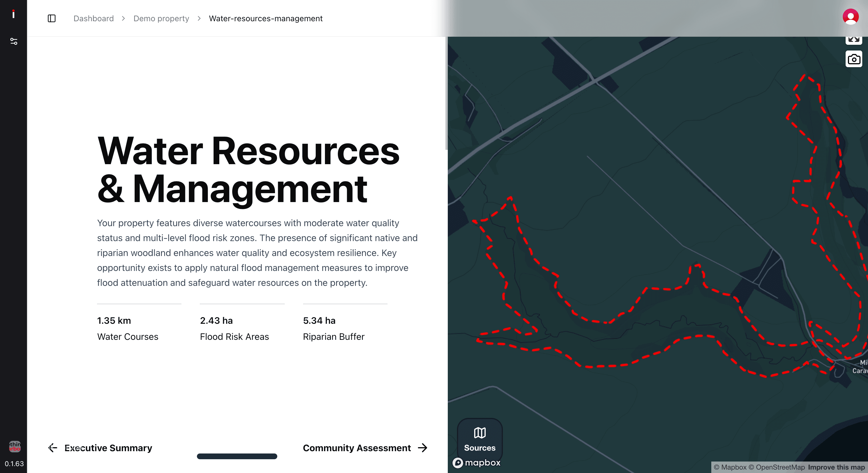Image resolution: width=868 pixels, height=473 pixels.
Task: Click the vertical scrollbar of content panel
Action: [x=446, y=93]
